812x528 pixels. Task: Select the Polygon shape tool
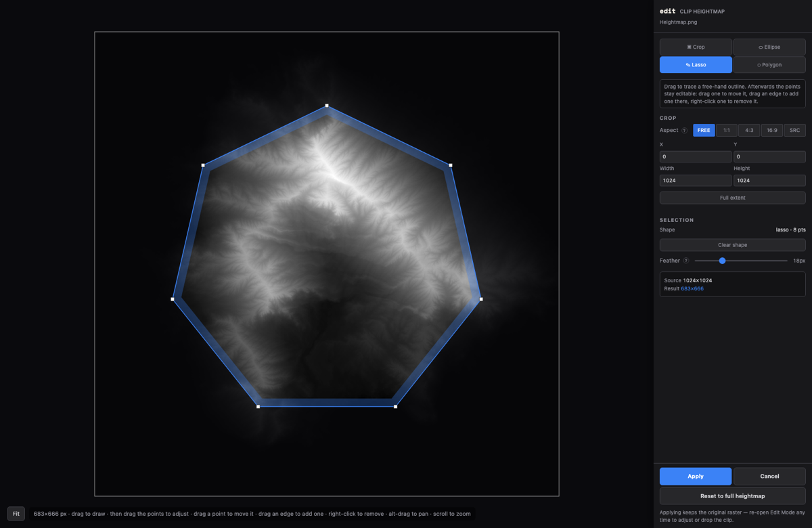coord(769,65)
